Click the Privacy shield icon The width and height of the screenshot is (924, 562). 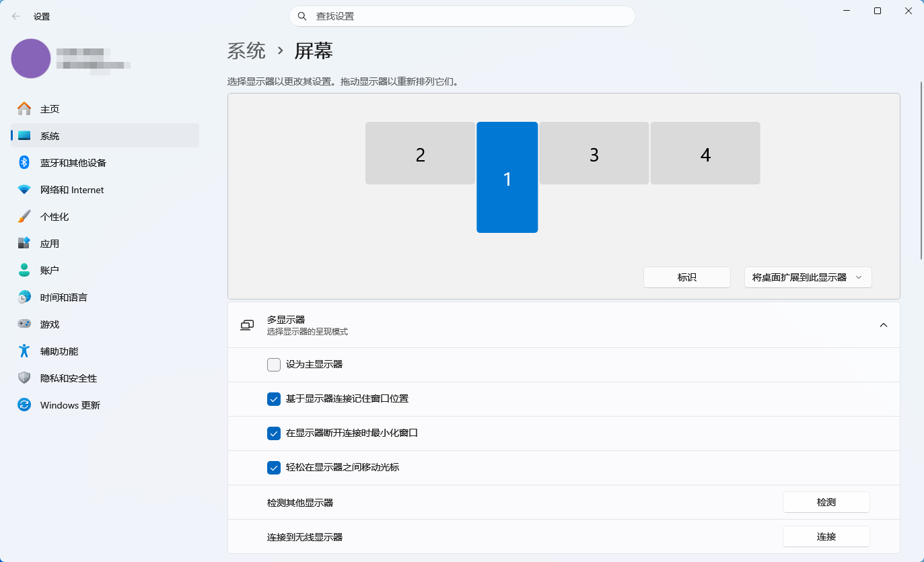pyautogui.click(x=24, y=378)
